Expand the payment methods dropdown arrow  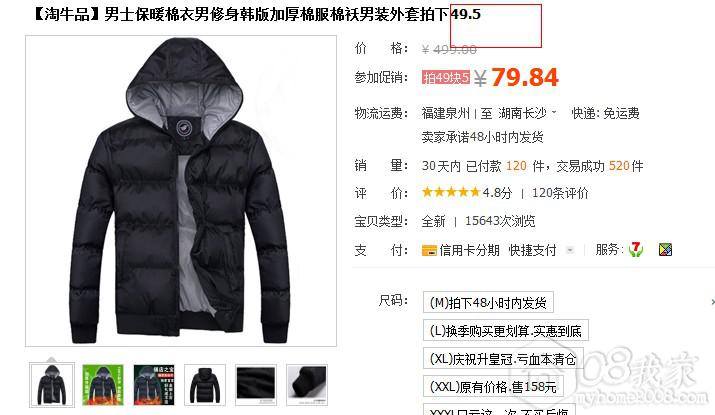tap(570, 250)
